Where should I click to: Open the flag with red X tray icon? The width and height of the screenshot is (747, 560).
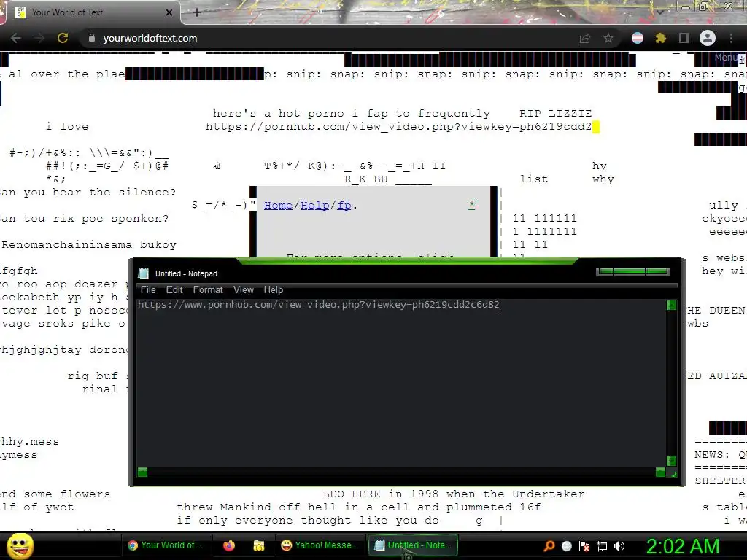coord(584,546)
